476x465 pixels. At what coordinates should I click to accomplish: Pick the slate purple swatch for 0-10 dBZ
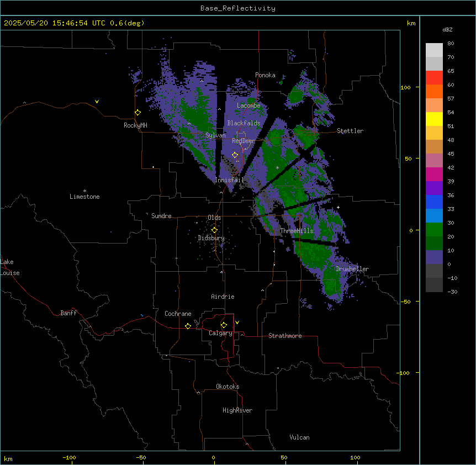[x=434, y=257]
